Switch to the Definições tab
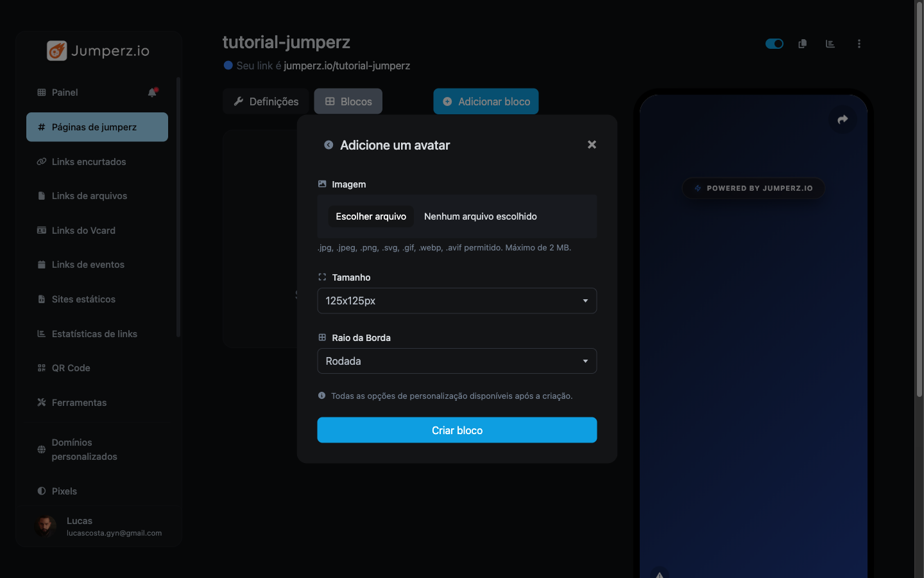Image resolution: width=924 pixels, height=578 pixels. 266,101
